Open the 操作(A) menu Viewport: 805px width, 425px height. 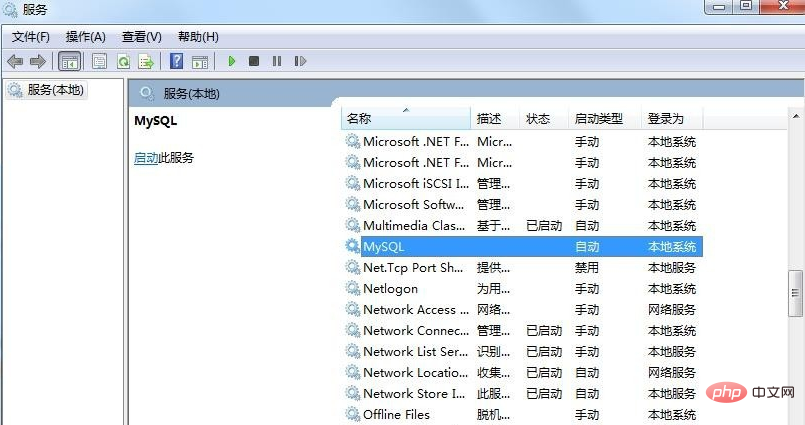pyautogui.click(x=86, y=37)
